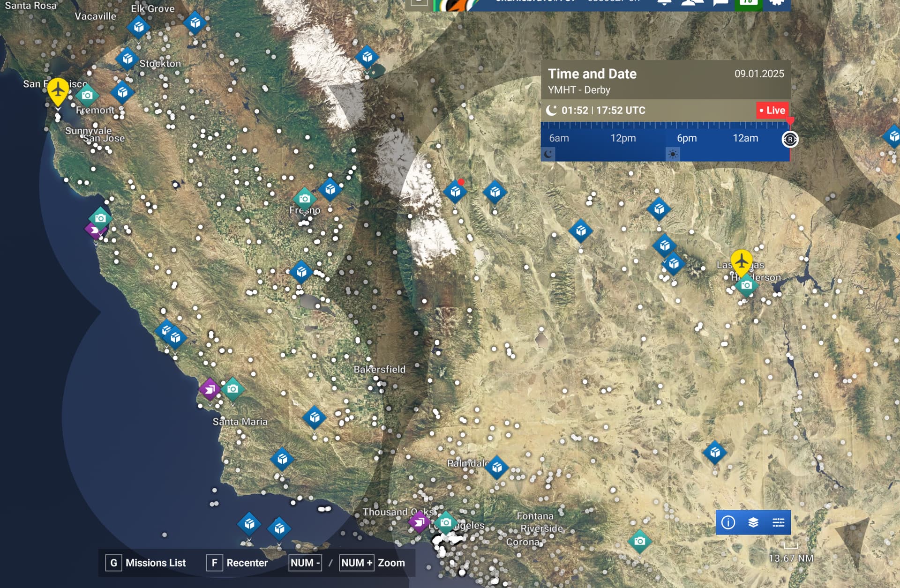
Task: Open the map filter sliders icon
Action: (x=778, y=522)
